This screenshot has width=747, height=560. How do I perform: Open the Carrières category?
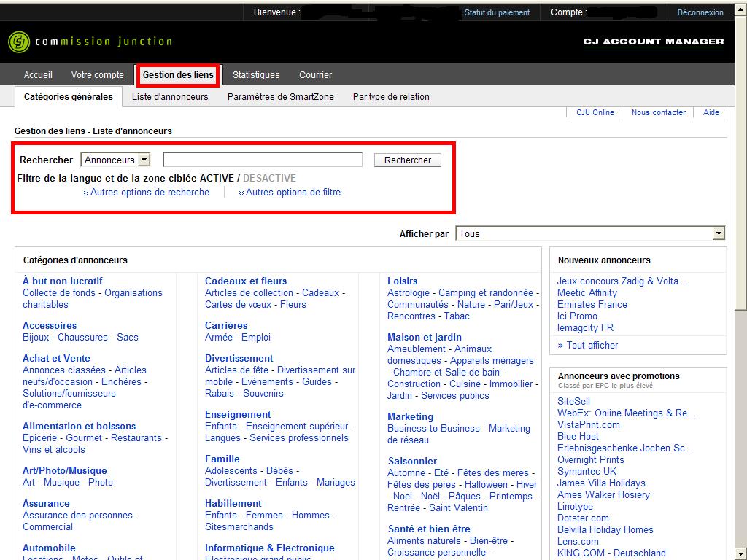tap(226, 326)
